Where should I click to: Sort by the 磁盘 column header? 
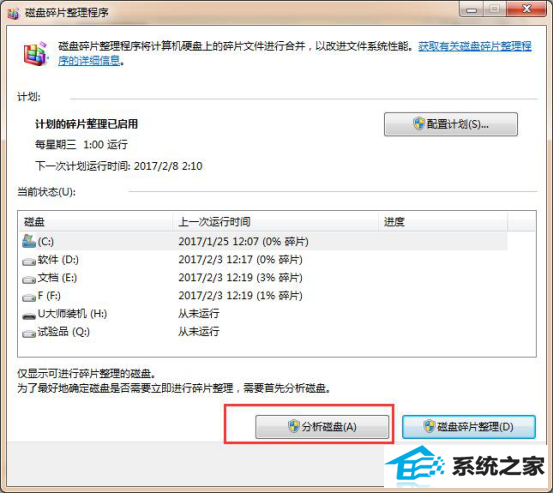click(x=95, y=222)
